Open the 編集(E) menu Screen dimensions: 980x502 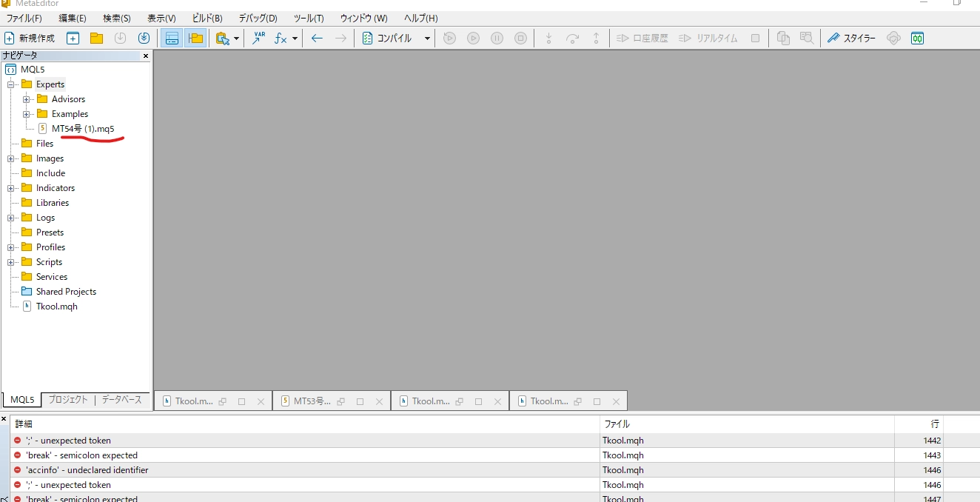pyautogui.click(x=72, y=18)
